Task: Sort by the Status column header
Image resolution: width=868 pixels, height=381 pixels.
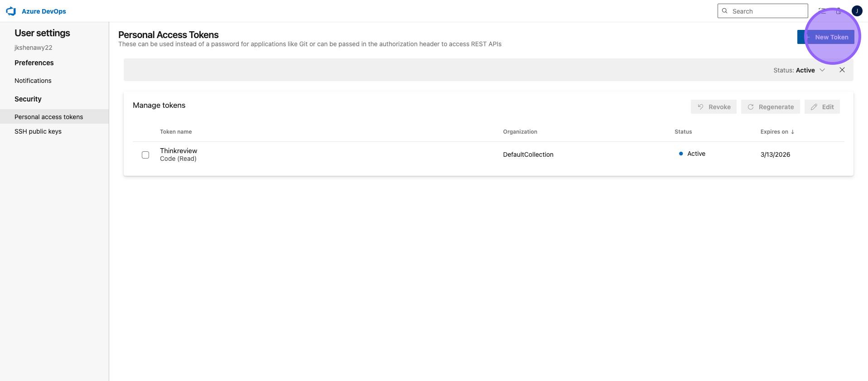Action: (683, 132)
